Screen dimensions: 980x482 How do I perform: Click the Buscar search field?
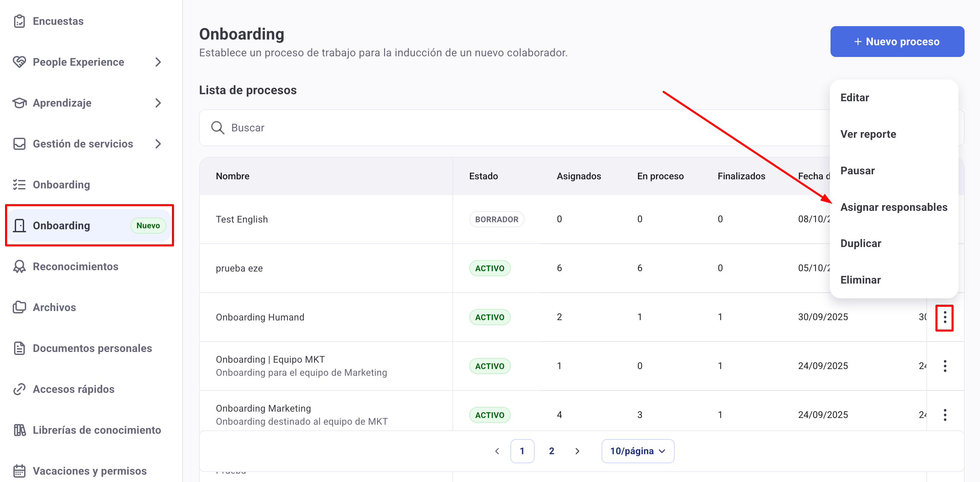pos(495,128)
